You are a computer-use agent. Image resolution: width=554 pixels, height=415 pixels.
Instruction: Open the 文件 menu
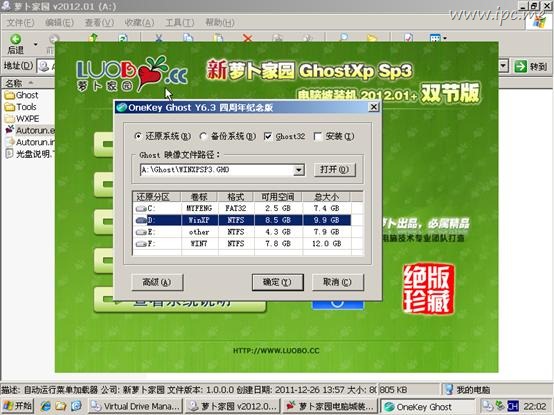coord(20,23)
